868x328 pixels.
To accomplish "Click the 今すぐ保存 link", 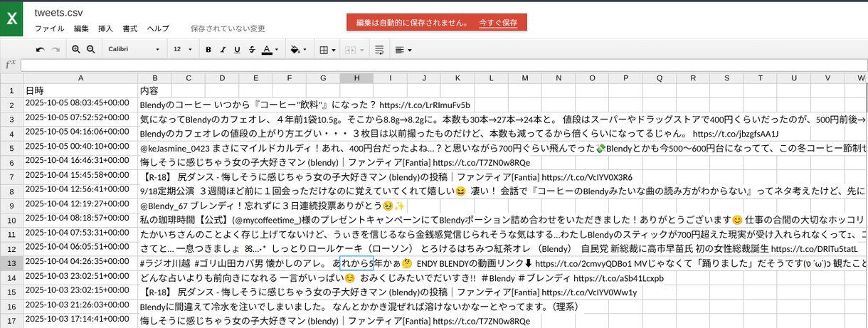I will pos(498,23).
